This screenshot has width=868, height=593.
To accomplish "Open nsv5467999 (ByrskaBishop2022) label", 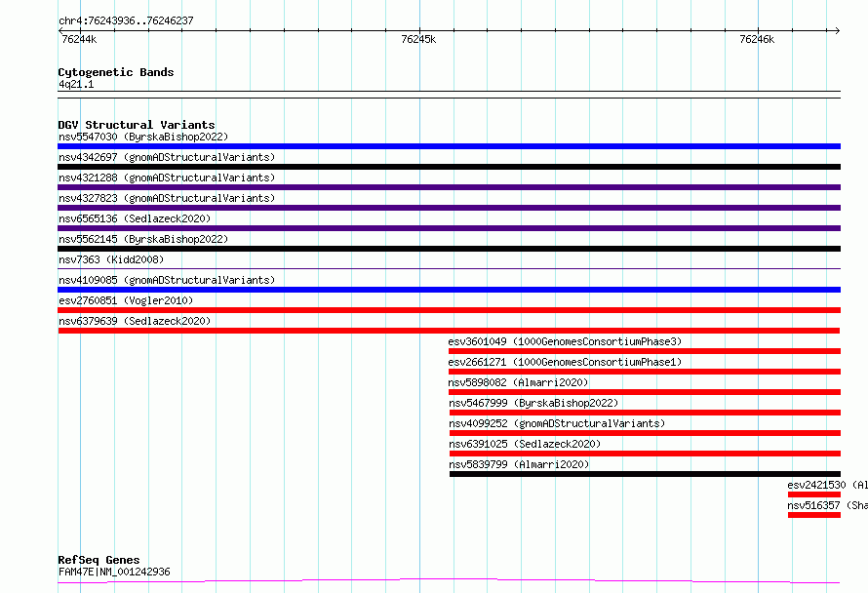I will [533, 403].
